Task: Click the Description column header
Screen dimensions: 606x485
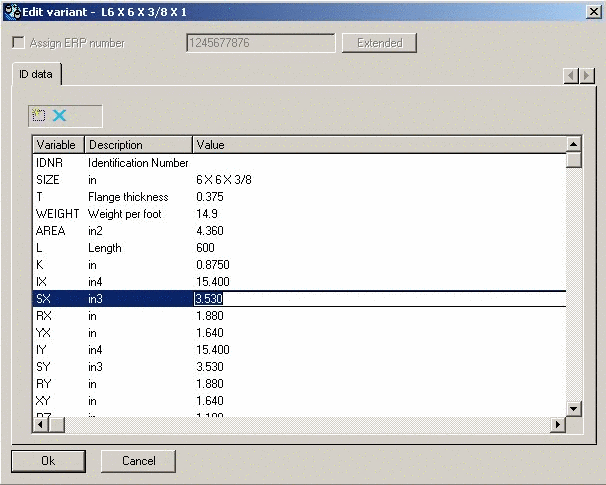Action: (138, 145)
